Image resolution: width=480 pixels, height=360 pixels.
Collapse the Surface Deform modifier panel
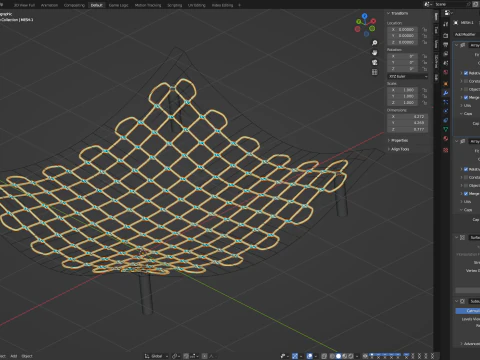tap(456, 237)
